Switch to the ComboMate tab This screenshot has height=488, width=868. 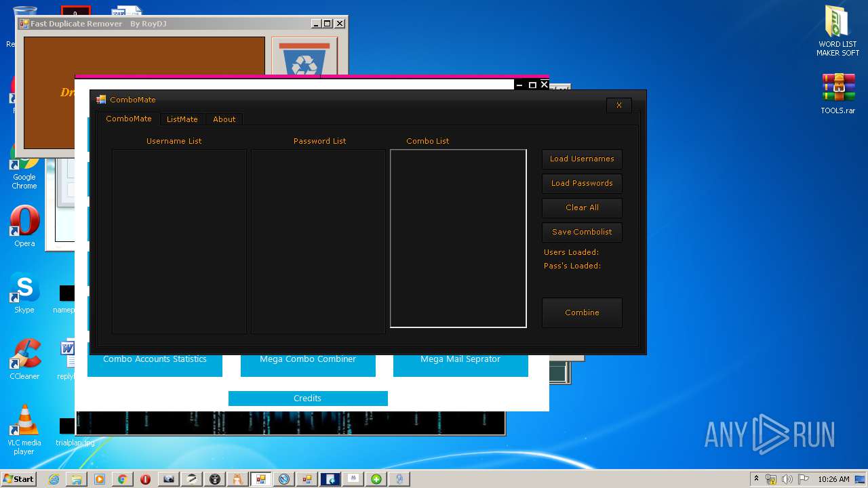(x=129, y=119)
